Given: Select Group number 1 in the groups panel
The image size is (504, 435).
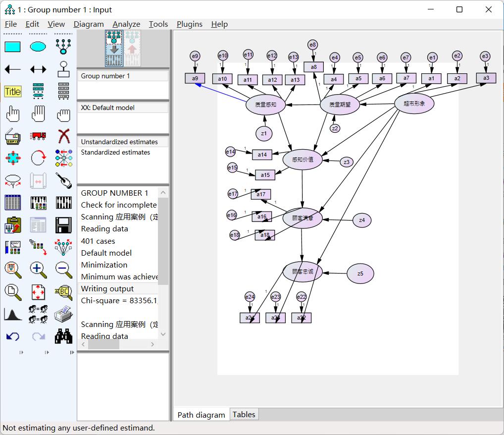Looking at the screenshot, I should 105,76.
